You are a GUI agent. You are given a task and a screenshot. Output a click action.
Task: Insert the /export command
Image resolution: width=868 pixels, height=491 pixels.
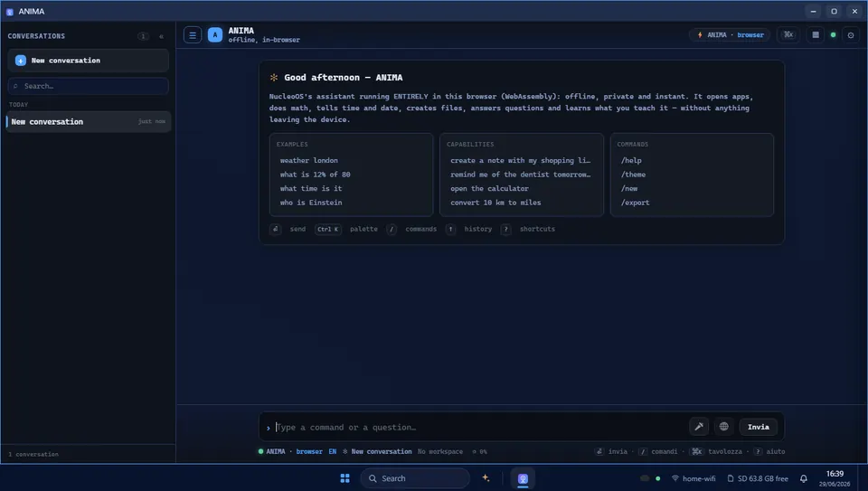(x=636, y=203)
